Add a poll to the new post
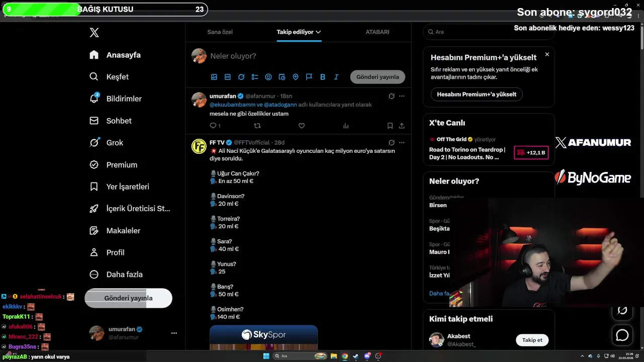Image resolution: width=644 pixels, height=362 pixels. coord(255,77)
